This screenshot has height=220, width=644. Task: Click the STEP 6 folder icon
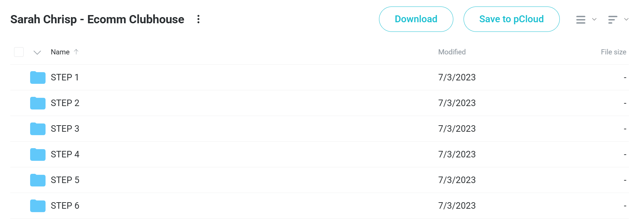point(38,206)
